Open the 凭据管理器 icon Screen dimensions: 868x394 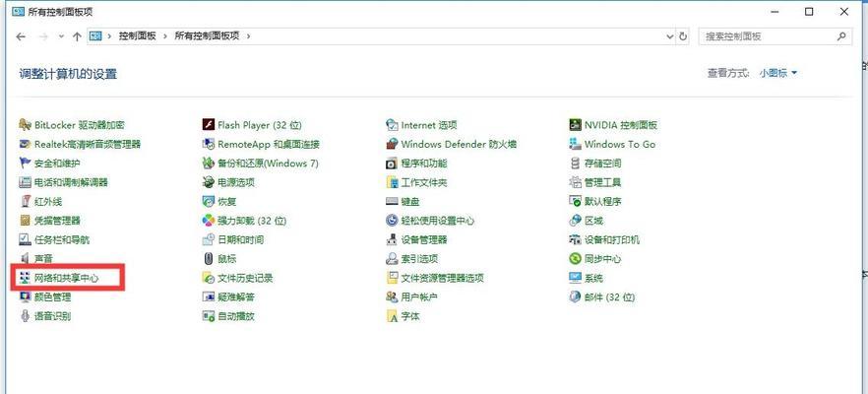(x=25, y=221)
